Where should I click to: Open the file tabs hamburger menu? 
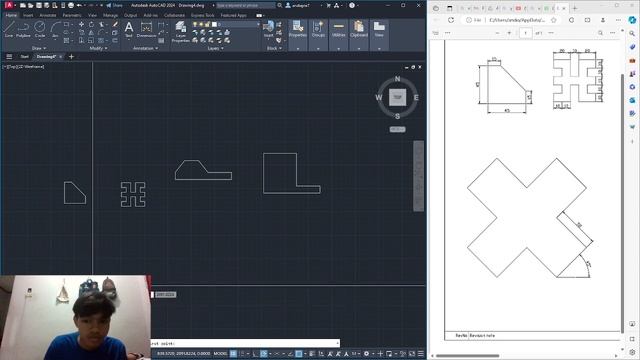(x=9, y=57)
